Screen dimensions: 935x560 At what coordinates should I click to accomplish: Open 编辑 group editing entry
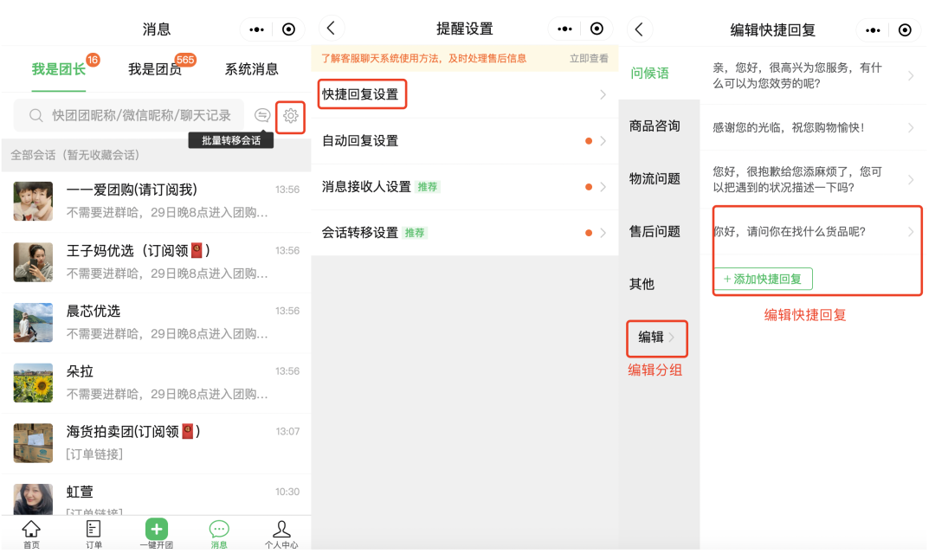[x=656, y=338]
